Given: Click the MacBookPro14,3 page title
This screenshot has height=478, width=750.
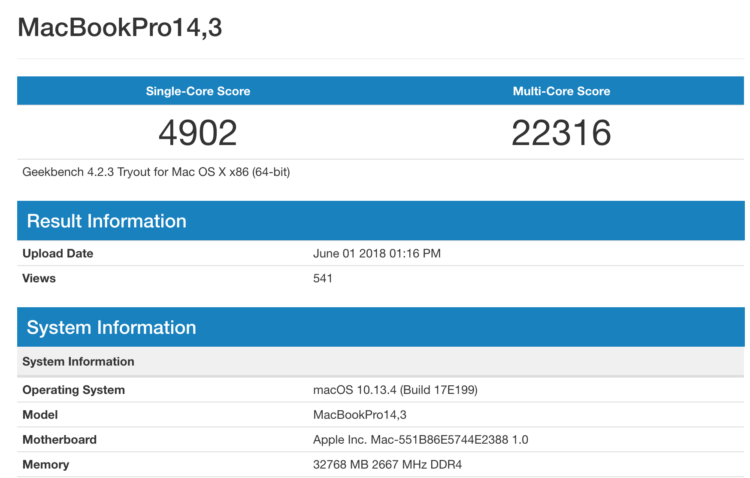Looking at the screenshot, I should (x=119, y=28).
